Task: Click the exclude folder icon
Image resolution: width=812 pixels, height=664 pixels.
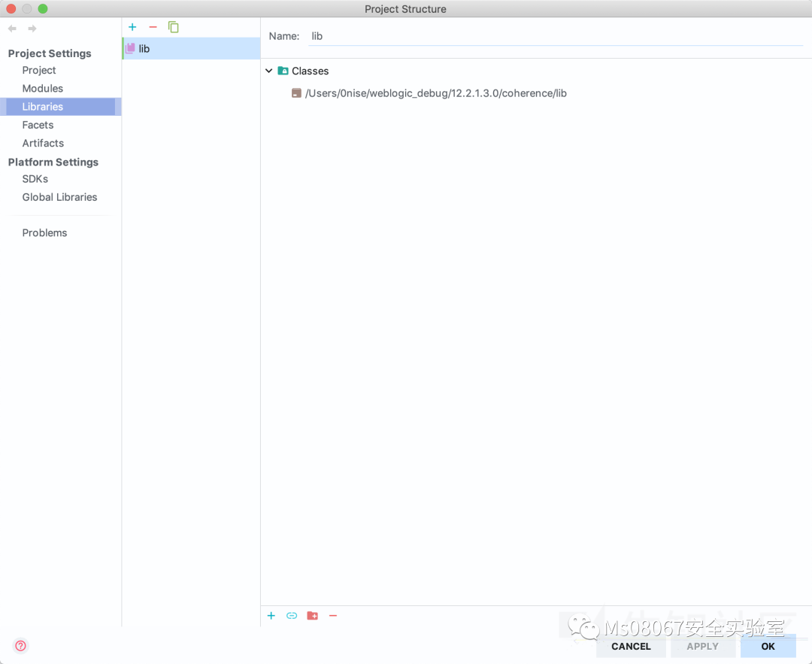Action: click(312, 615)
